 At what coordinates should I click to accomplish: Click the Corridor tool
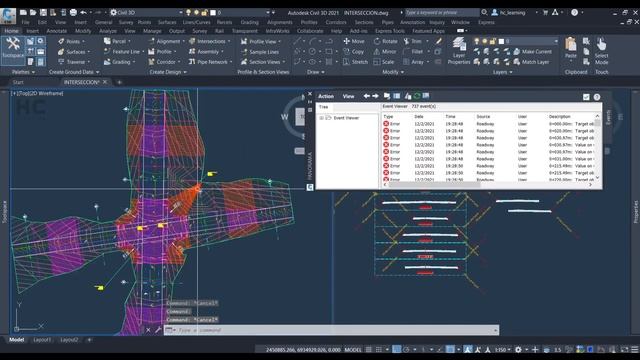[x=164, y=62]
